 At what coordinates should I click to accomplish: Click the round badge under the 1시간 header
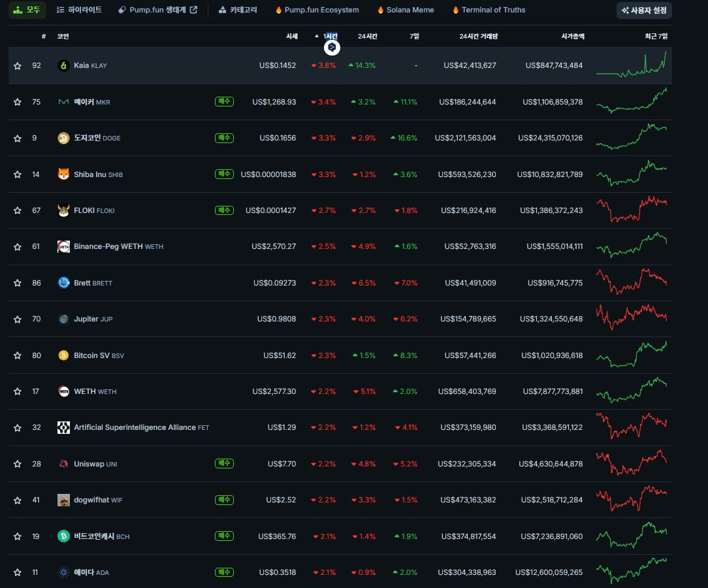tap(332, 48)
